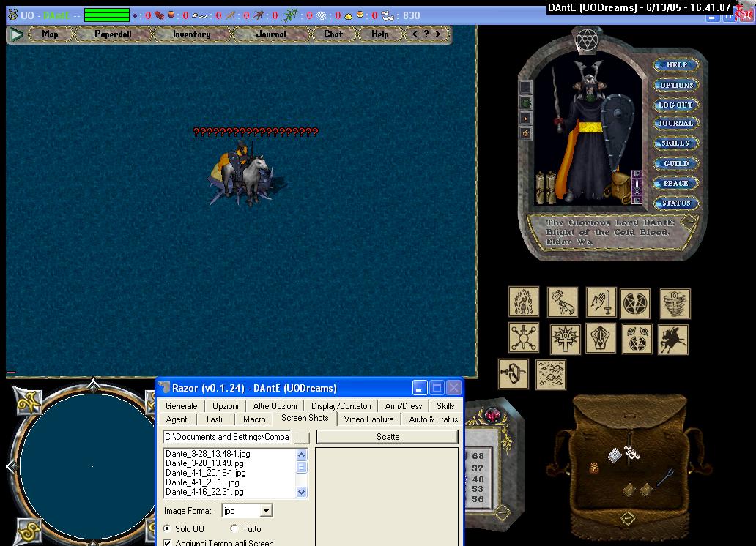
Task: Click the scrolls at paperdoll bottom-left
Action: [x=546, y=188]
